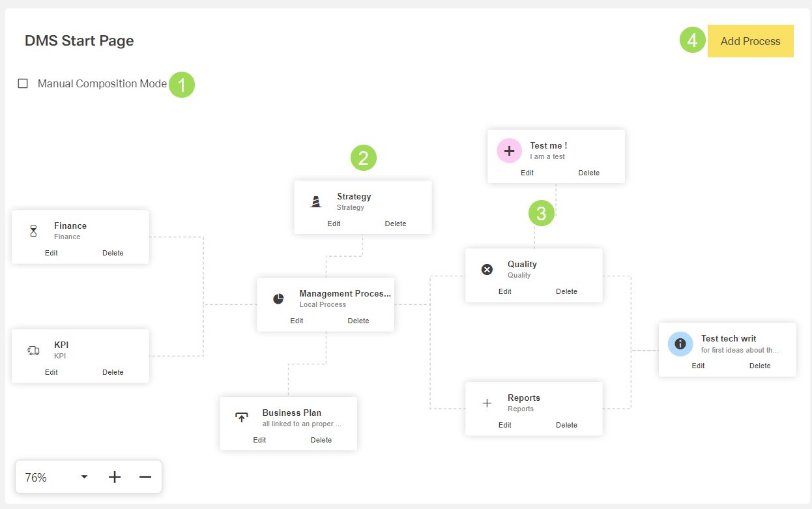Screen dimensions: 812x509
Task: Click the truck icon on KPI card
Action: click(33, 351)
